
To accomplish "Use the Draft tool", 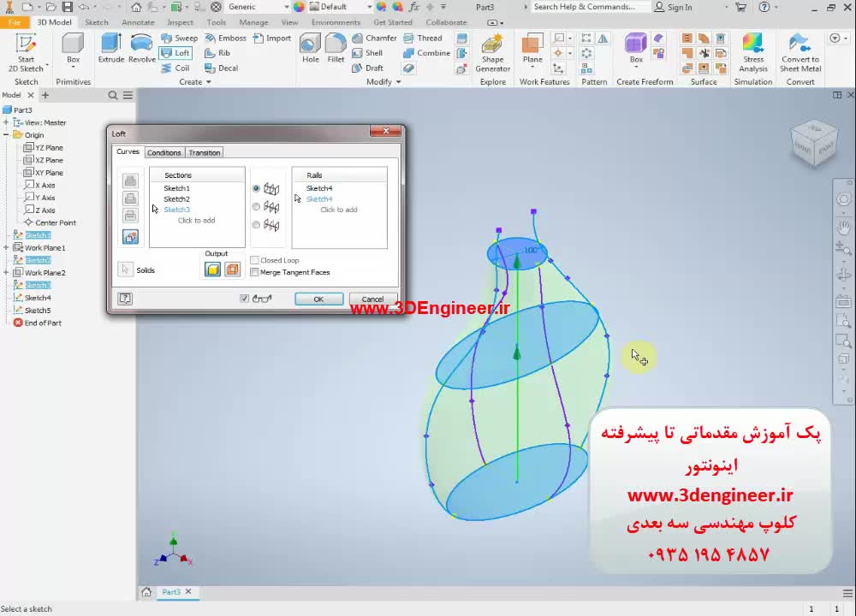I will [x=368, y=68].
